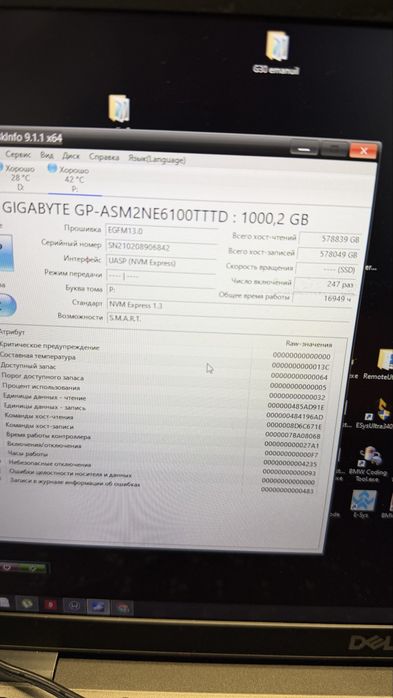Screen dimensions: 393x698
Task: Click the firmware field EGFM13.0
Action: [162, 231]
